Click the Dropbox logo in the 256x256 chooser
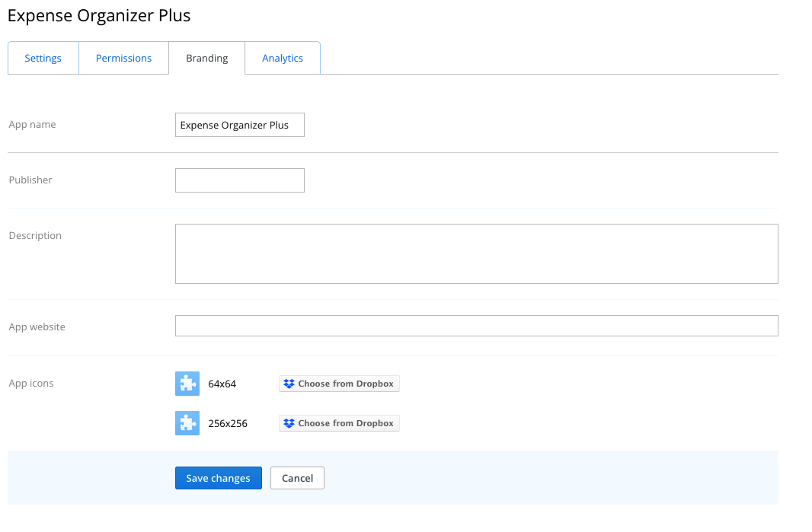The width and height of the screenshot is (812, 532). click(289, 423)
